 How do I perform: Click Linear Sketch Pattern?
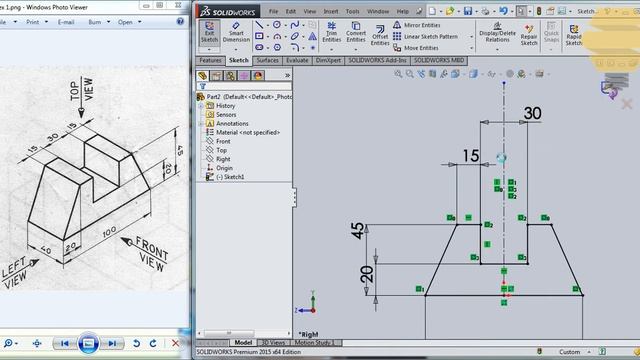425,36
